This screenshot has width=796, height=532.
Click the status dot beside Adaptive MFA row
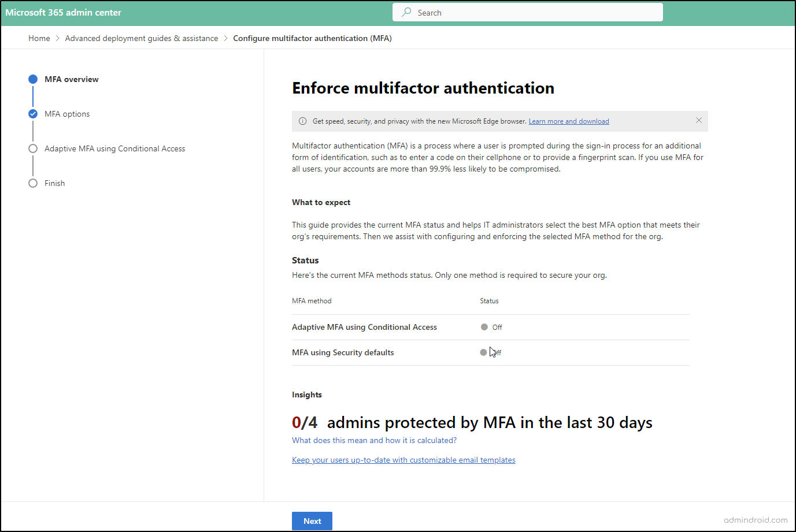(484, 326)
